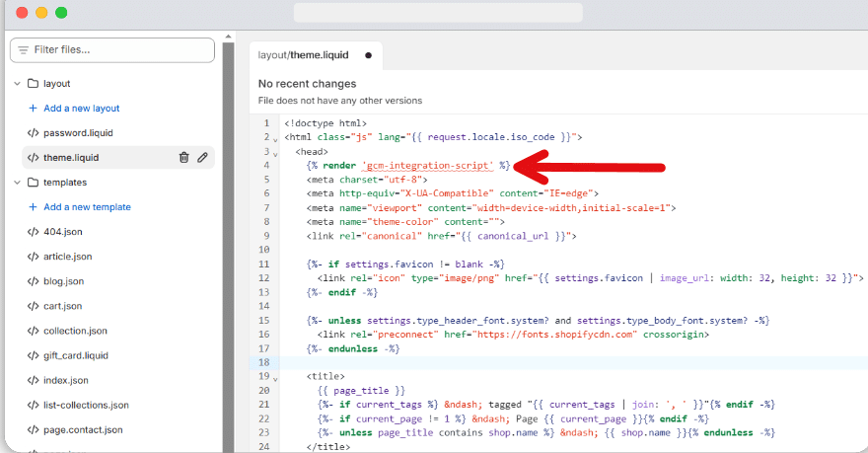Open blog.json template
868x453 pixels.
[64, 280]
